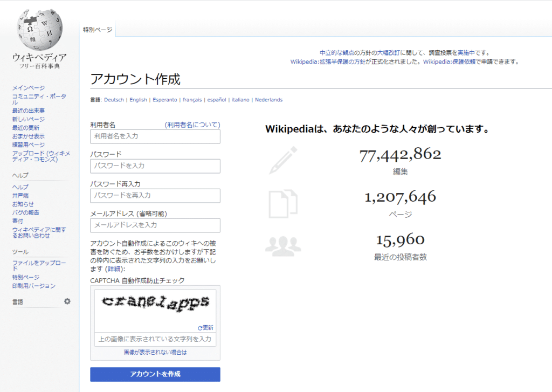
Task: Click the CAPTCHA refresh 更新 link
Action: coord(205,327)
